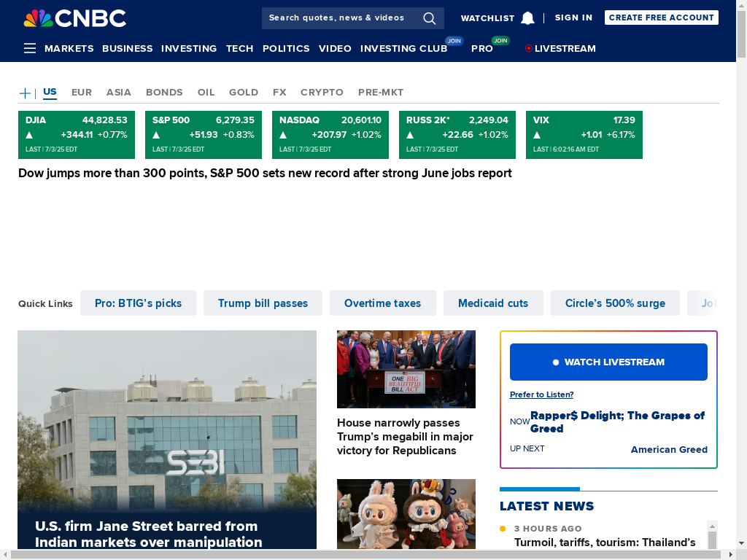Image resolution: width=747 pixels, height=560 pixels.
Task: Open the bill signing photo thumbnail
Action: click(x=406, y=369)
